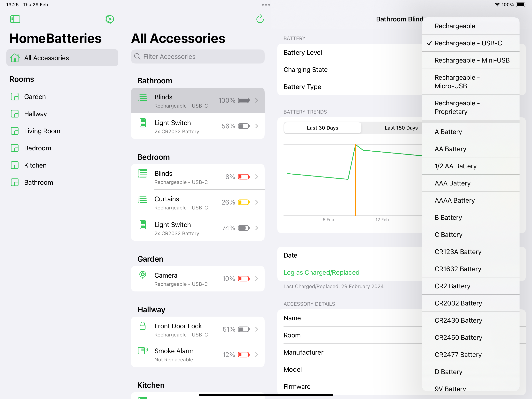Open the Front Door Lock chevron
This screenshot has width=532, height=399.
tap(257, 329)
